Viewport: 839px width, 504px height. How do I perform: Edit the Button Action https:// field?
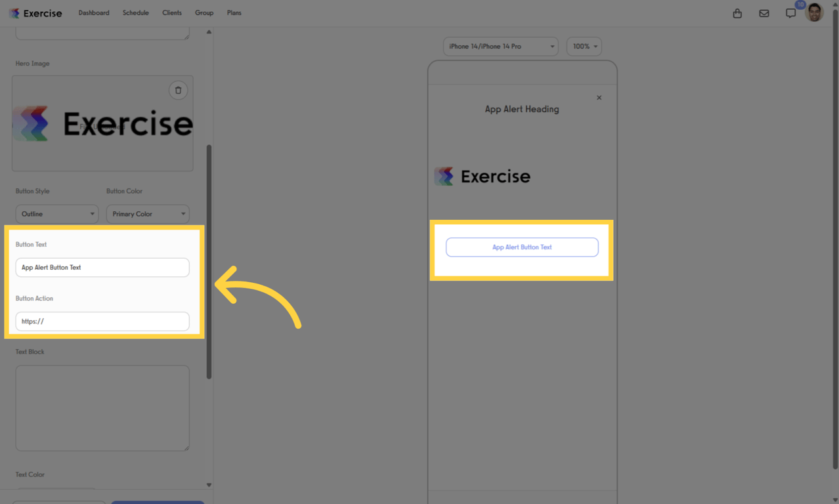click(102, 321)
